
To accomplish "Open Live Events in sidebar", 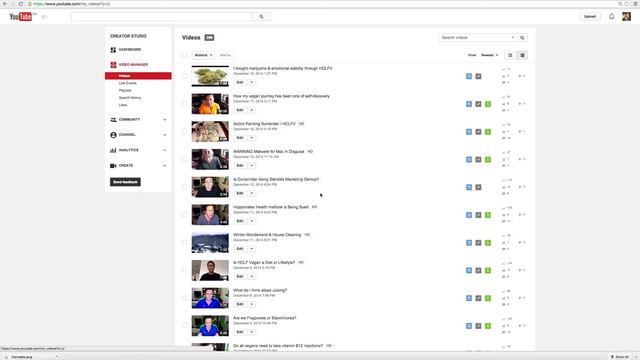I will click(x=128, y=83).
